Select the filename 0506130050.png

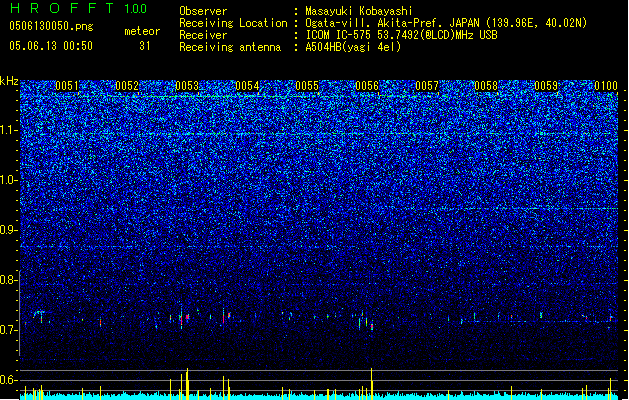[51, 26]
